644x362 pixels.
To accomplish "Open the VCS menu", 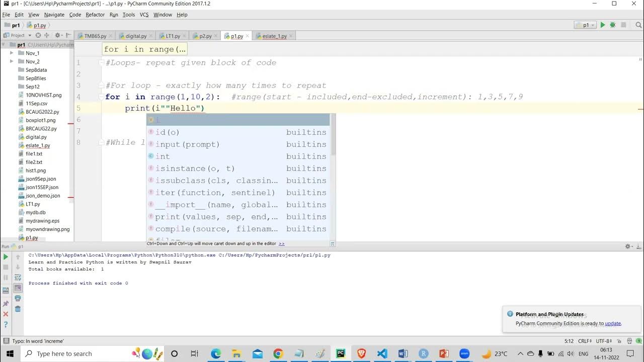I will click(144, 15).
